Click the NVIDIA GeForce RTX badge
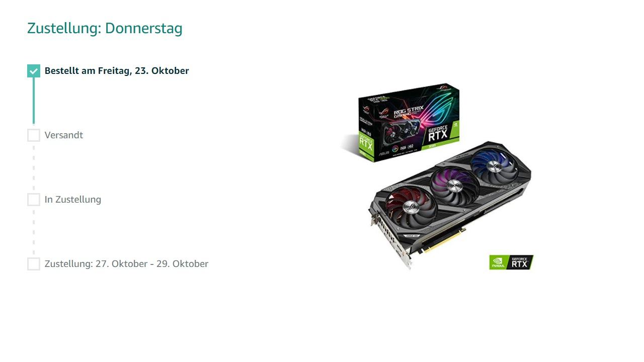Viewport: 644px width, 362px height. 511,262
